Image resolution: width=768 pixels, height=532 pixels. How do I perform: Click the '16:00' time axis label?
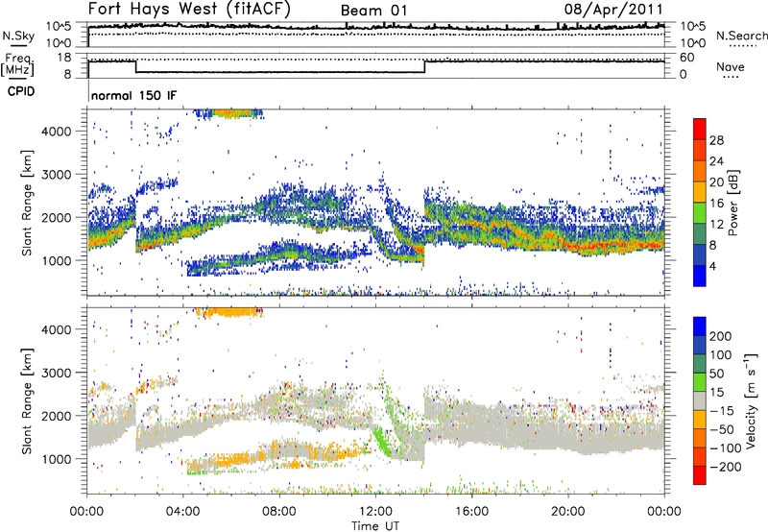(x=471, y=512)
